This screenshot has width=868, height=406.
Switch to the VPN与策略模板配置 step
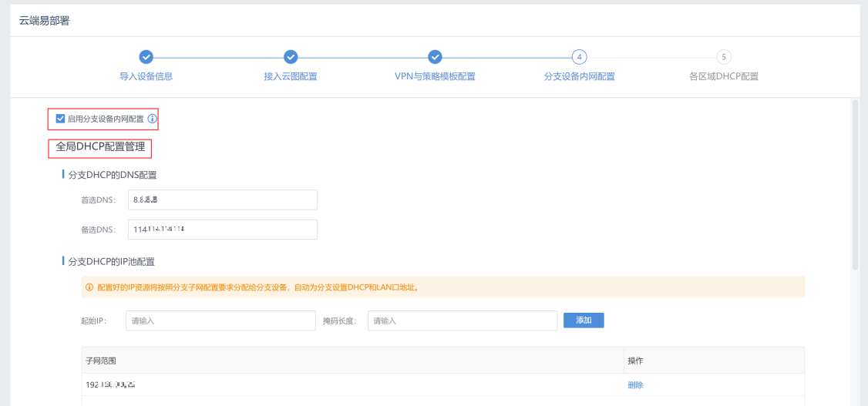click(435, 77)
